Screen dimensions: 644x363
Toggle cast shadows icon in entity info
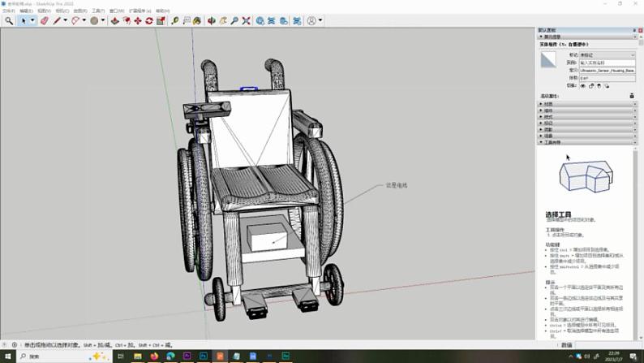pyautogui.click(x=608, y=85)
